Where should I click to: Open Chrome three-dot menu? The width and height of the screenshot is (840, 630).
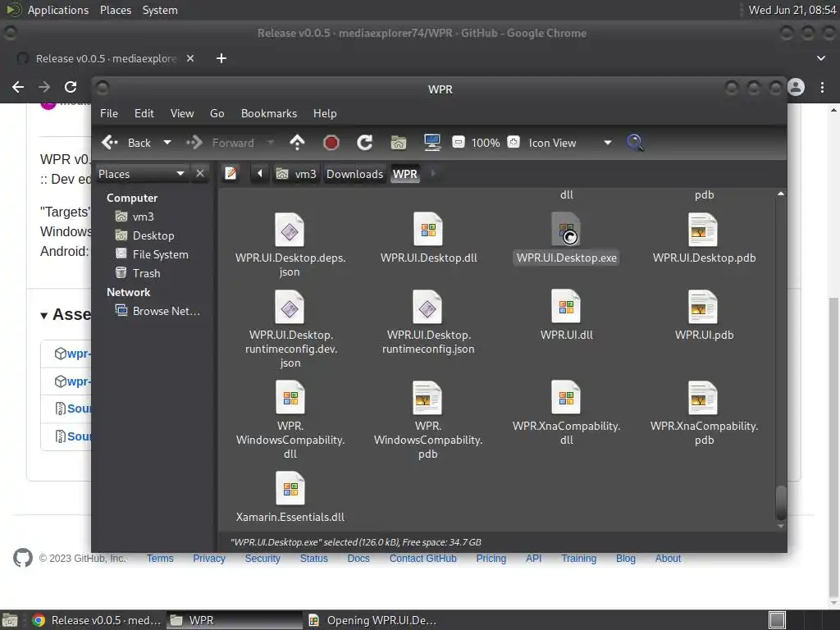click(x=822, y=87)
